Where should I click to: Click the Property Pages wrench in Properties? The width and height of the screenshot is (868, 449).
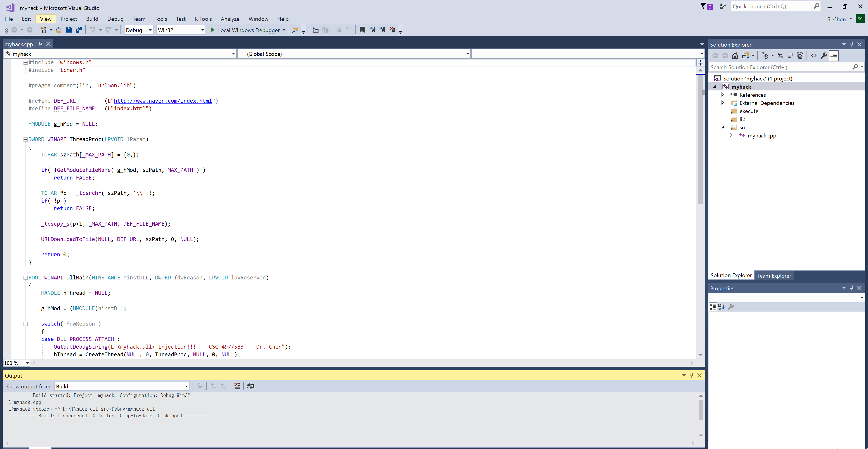point(731,306)
